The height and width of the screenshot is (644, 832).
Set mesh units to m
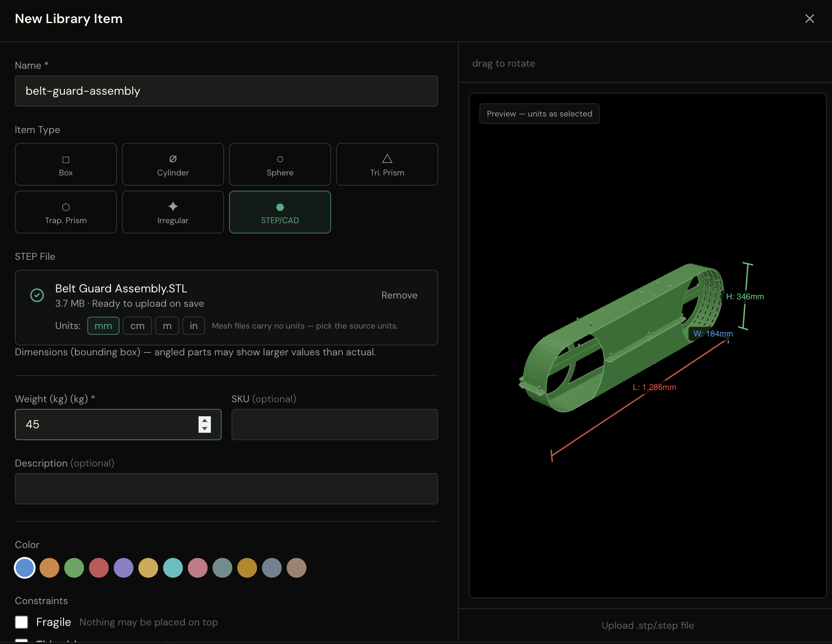point(167,326)
